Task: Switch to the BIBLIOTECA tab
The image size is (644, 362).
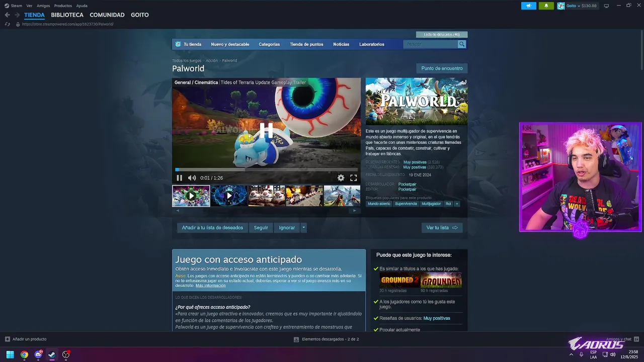Action: click(67, 15)
